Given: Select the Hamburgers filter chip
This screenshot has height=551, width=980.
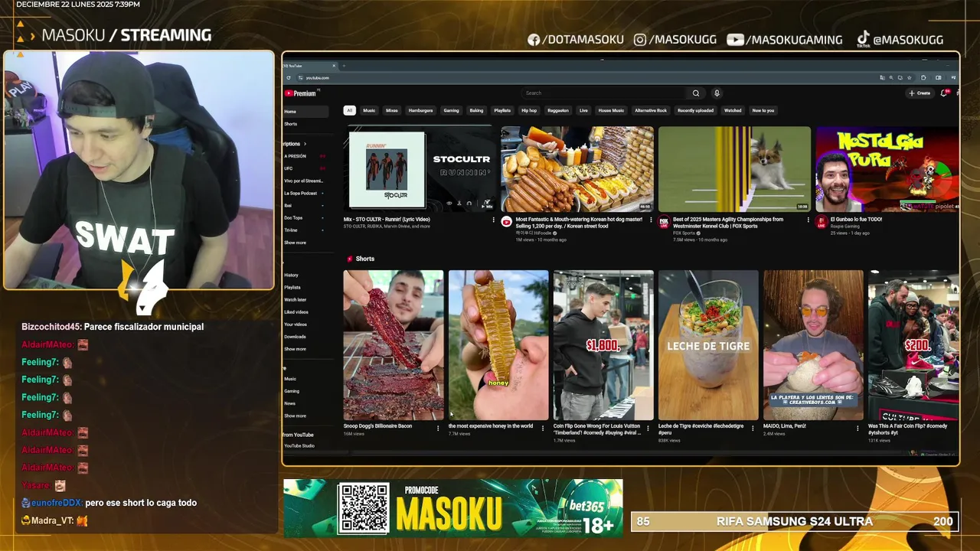Looking at the screenshot, I should coord(421,110).
